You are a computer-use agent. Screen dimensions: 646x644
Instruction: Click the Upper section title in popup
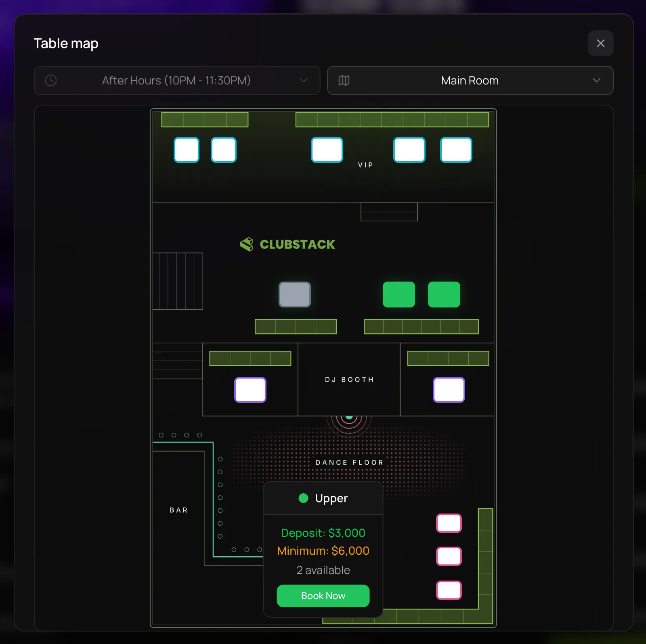tap(331, 498)
